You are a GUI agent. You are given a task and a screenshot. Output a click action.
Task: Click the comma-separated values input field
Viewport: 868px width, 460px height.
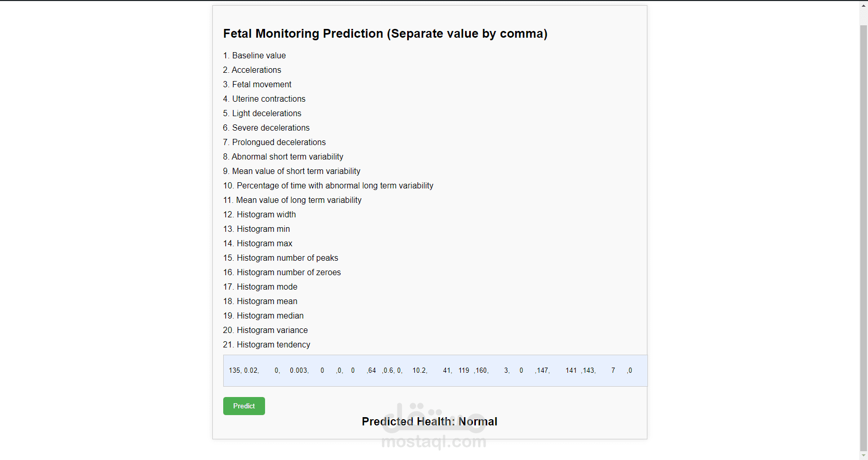pos(435,371)
